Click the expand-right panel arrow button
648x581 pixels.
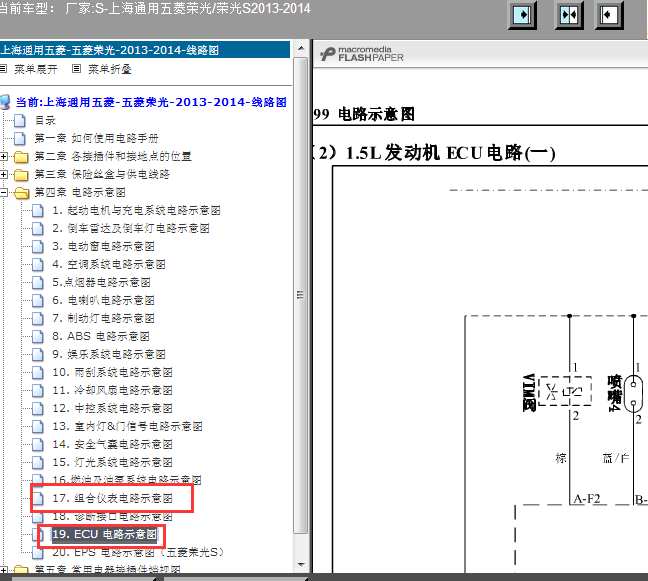point(522,15)
